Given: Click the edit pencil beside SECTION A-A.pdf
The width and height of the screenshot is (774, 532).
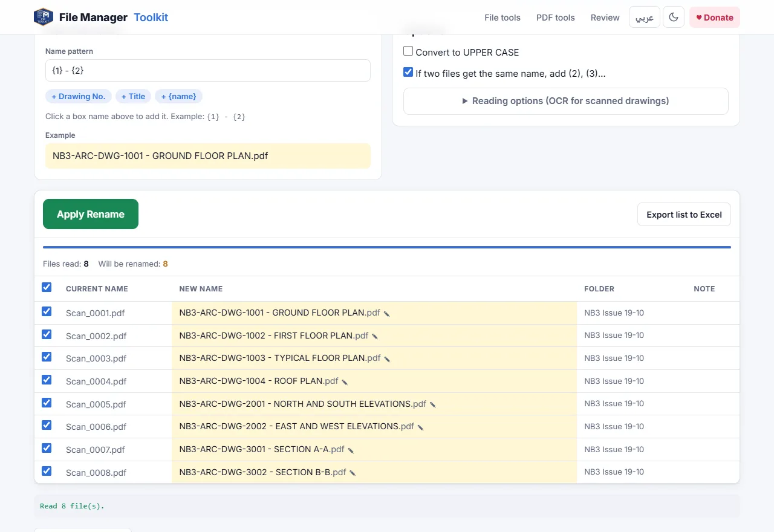Looking at the screenshot, I should 351,450.
